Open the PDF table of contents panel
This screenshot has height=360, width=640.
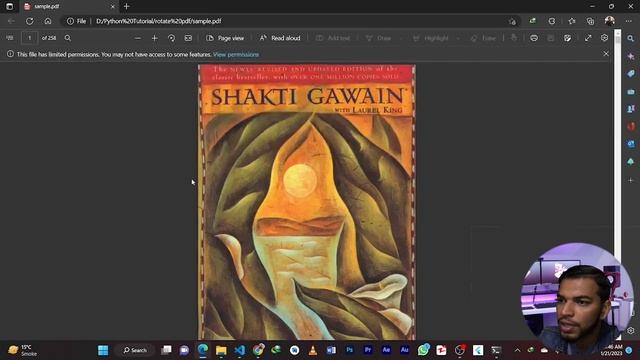coord(10,38)
